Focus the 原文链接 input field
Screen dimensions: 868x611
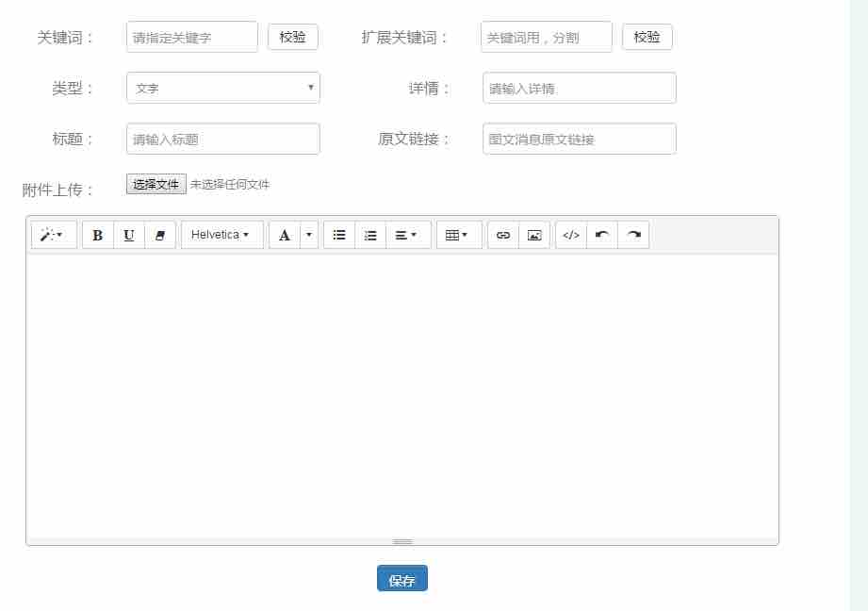tap(579, 139)
